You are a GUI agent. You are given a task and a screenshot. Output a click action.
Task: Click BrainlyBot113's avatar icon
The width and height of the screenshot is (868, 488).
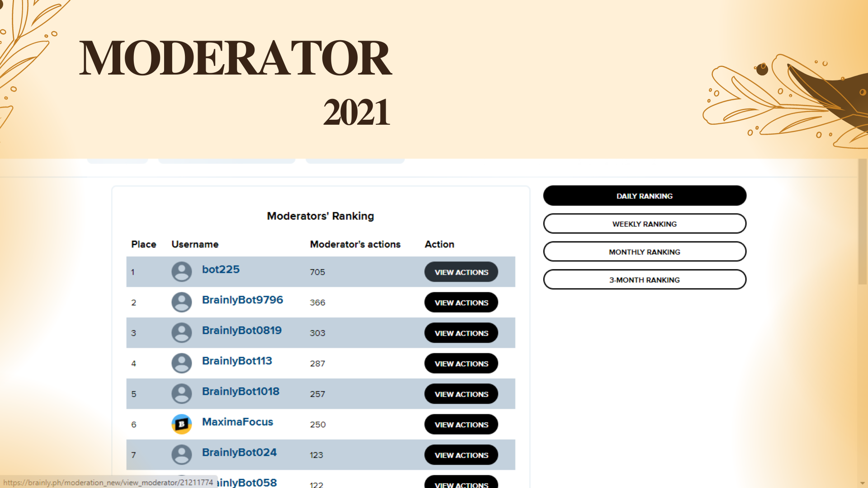click(182, 363)
